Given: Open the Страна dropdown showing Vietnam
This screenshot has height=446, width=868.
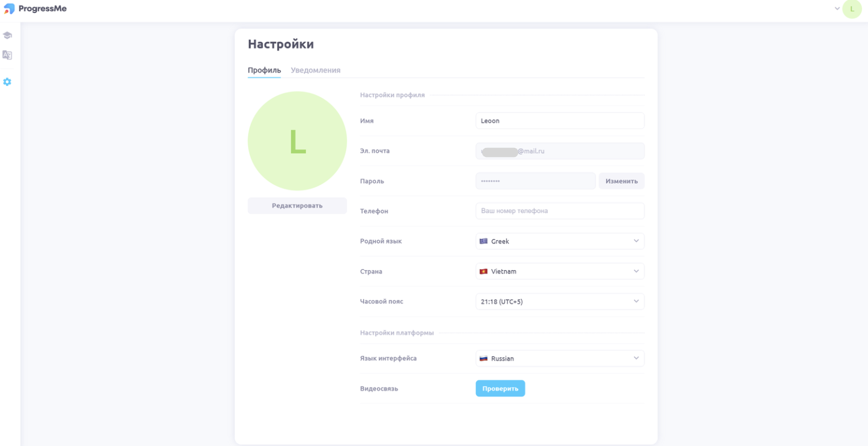Looking at the screenshot, I should pos(560,271).
